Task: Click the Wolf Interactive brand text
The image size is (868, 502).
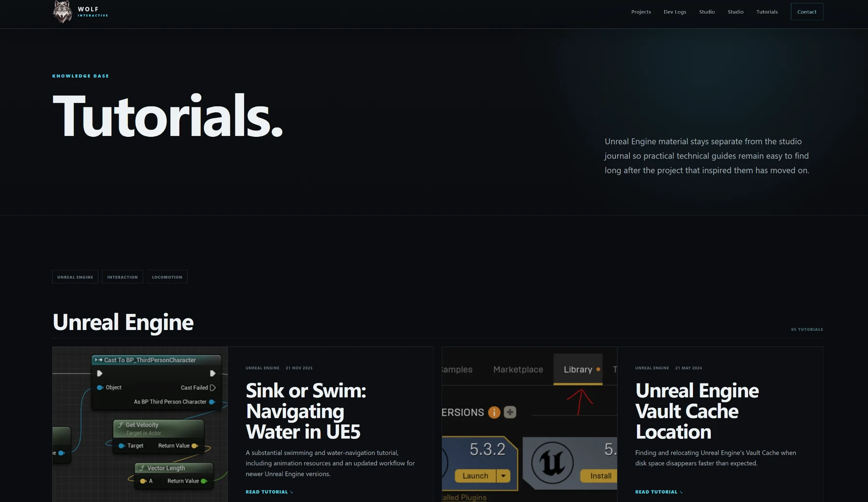Action: (93, 12)
